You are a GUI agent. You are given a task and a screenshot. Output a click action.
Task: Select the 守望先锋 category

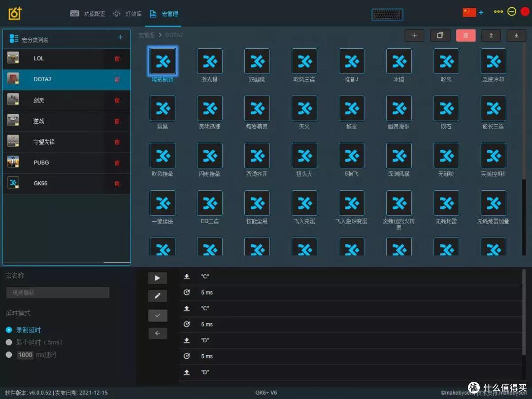pos(66,142)
